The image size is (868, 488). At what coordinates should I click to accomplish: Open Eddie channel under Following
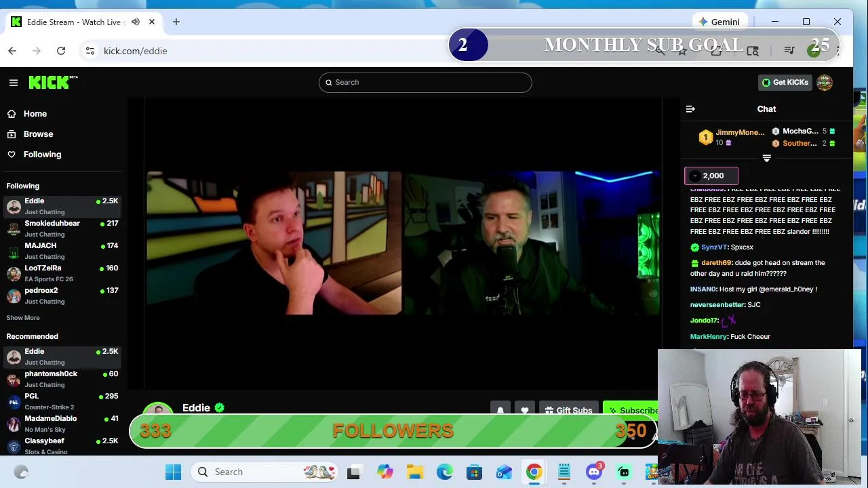62,206
